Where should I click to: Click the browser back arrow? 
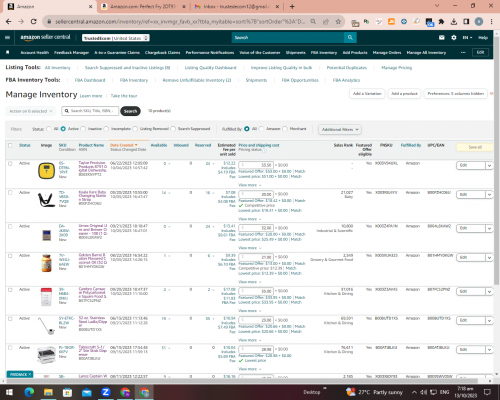tap(9, 21)
